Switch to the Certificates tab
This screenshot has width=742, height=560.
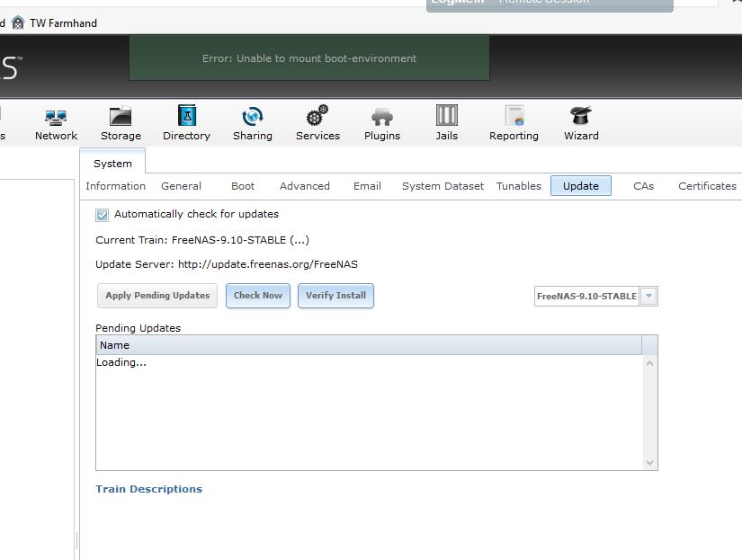click(708, 186)
